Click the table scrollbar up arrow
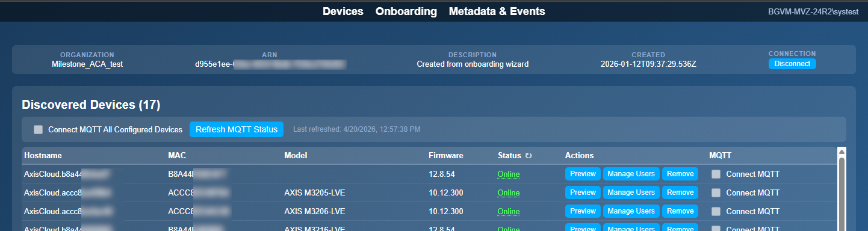Screen dimensions: 868x231 (842, 152)
